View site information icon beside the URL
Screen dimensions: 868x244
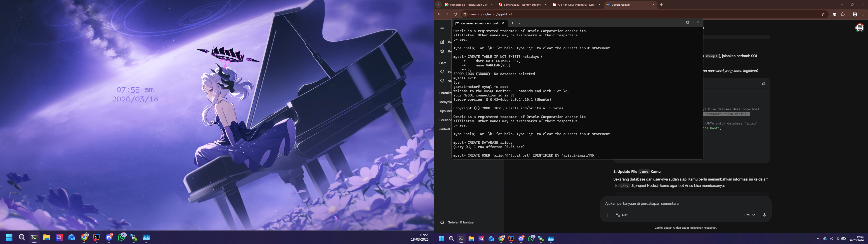tap(465, 14)
